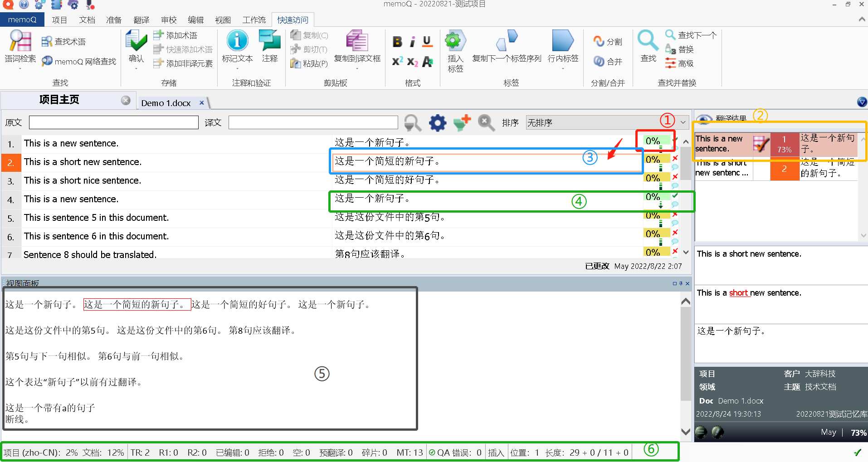Click the 译文 target filter input field
Image resolution: width=868 pixels, height=462 pixels.
313,122
